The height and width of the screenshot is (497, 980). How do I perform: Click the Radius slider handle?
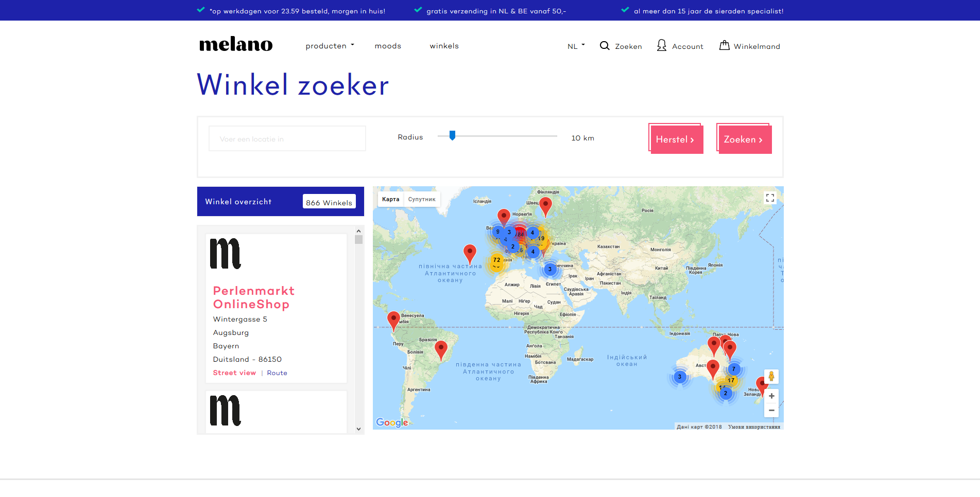[x=452, y=135]
